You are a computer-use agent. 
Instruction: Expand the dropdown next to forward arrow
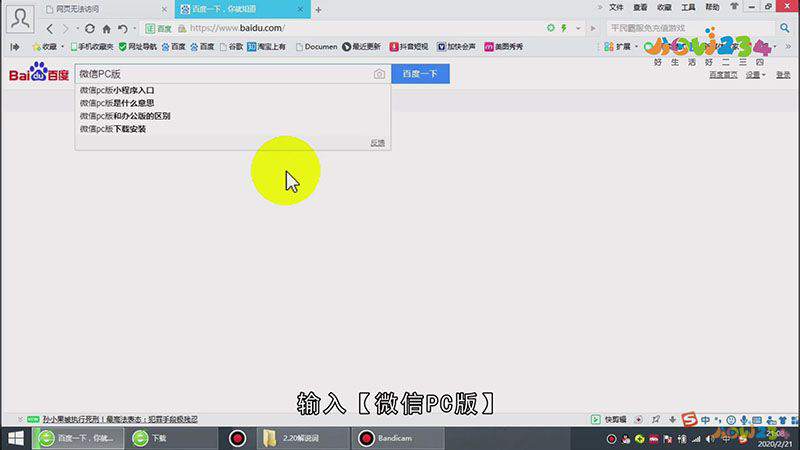click(78, 29)
